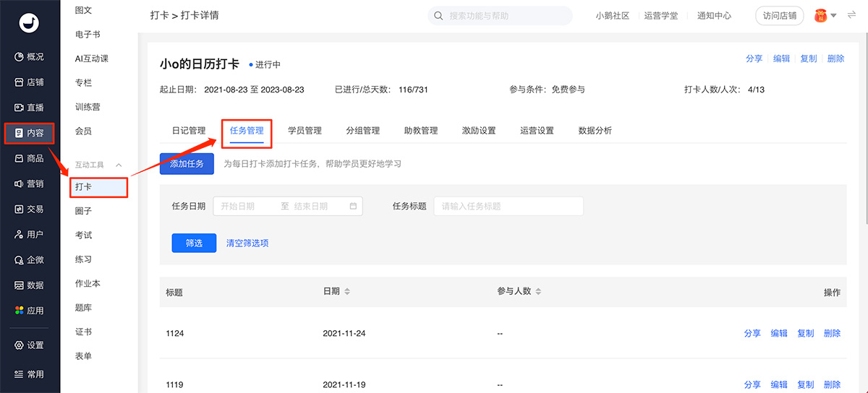Open 数据 data section in sidebar
868x393 pixels.
[30, 285]
